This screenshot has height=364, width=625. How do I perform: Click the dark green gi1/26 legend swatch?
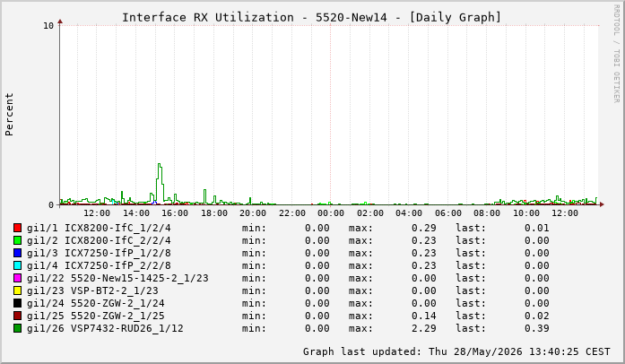[x=17, y=328]
